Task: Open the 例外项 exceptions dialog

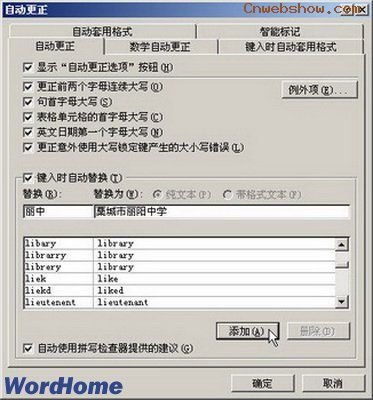Action: (319, 90)
